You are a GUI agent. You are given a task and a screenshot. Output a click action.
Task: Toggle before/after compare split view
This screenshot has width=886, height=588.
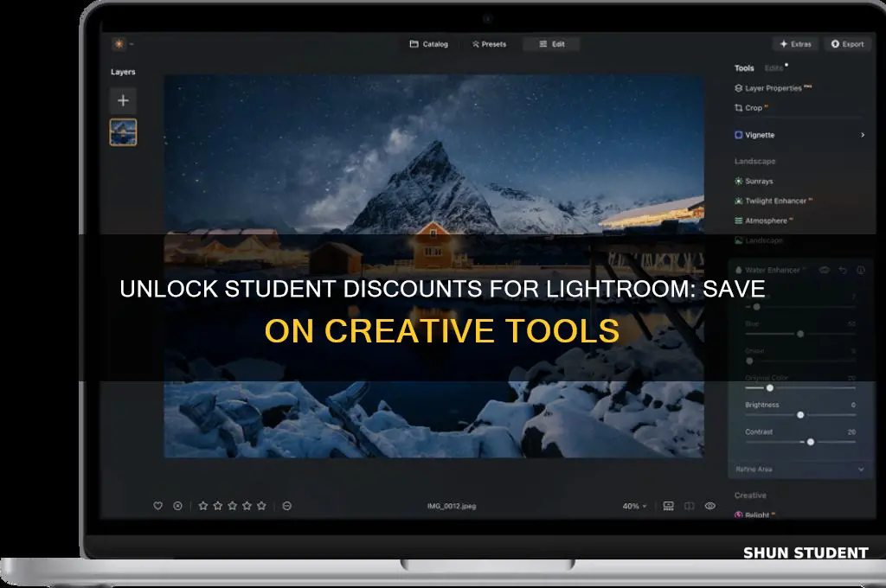pos(690,506)
